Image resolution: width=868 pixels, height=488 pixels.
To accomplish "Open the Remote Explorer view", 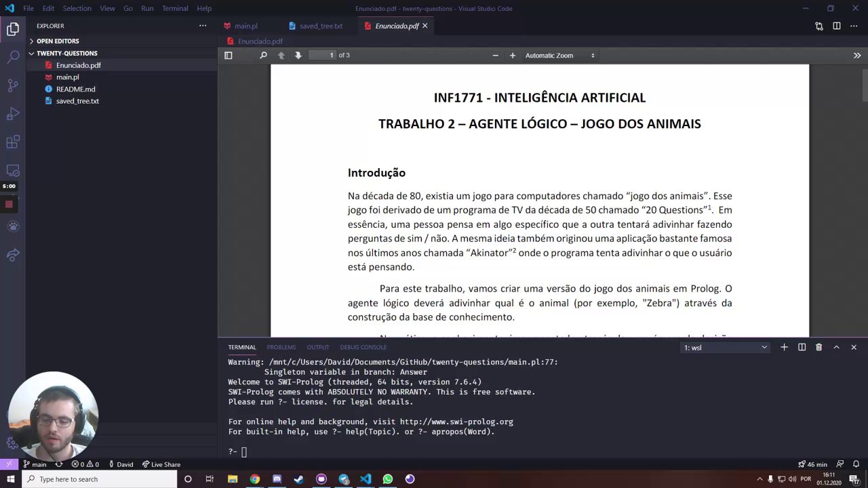I will [13, 171].
